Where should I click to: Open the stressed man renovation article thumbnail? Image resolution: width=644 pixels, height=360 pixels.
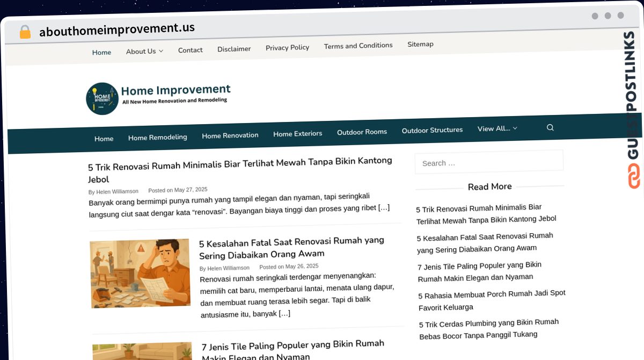(140, 273)
